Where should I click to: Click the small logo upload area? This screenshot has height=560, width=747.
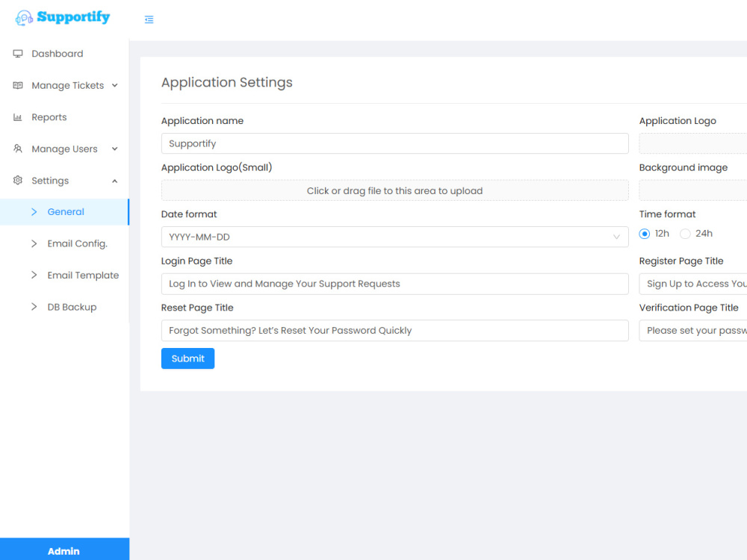click(x=394, y=190)
